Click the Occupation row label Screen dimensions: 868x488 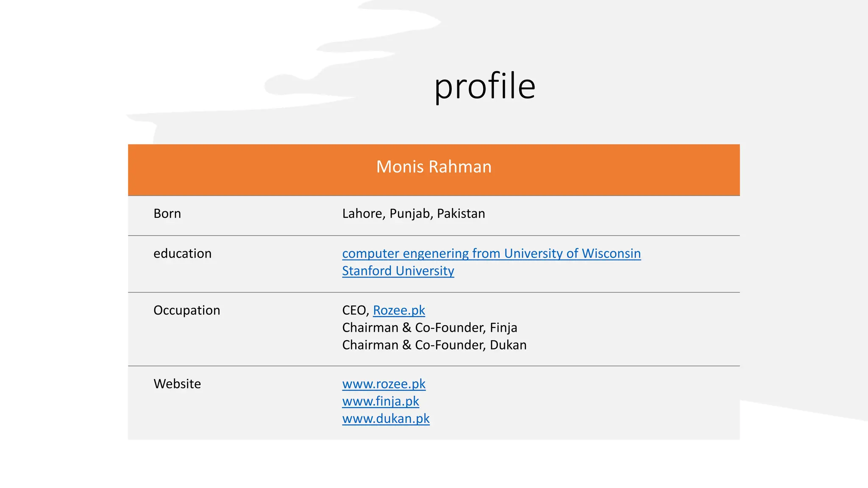pos(186,310)
